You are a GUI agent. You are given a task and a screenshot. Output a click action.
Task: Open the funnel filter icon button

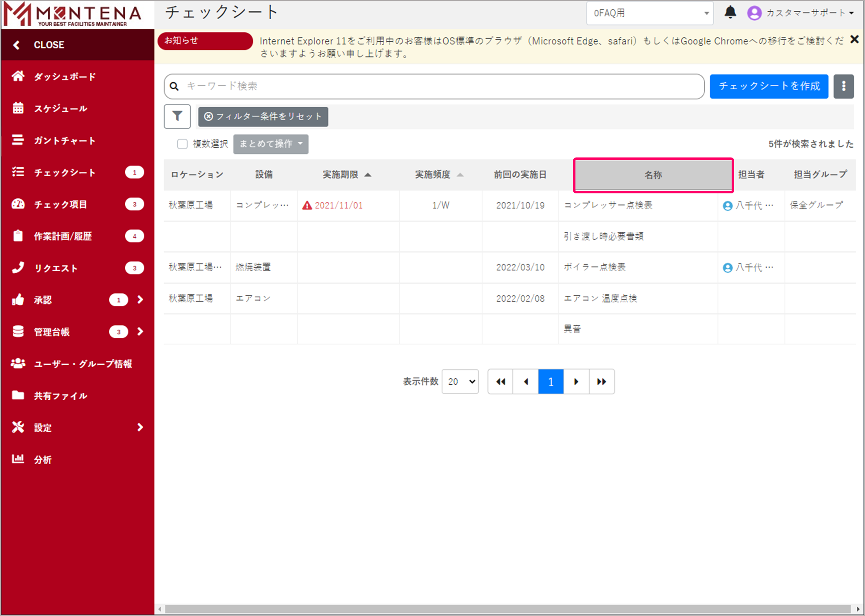[177, 116]
